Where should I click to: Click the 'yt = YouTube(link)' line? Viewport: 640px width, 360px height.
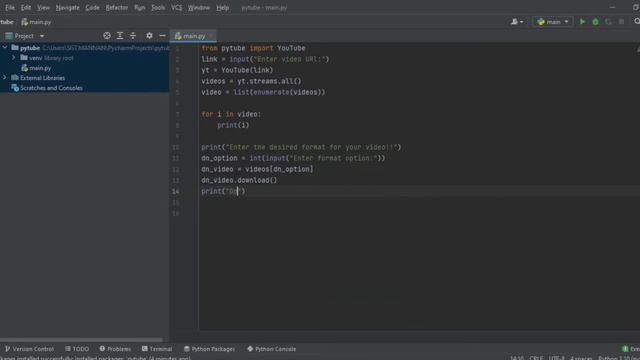click(x=237, y=70)
